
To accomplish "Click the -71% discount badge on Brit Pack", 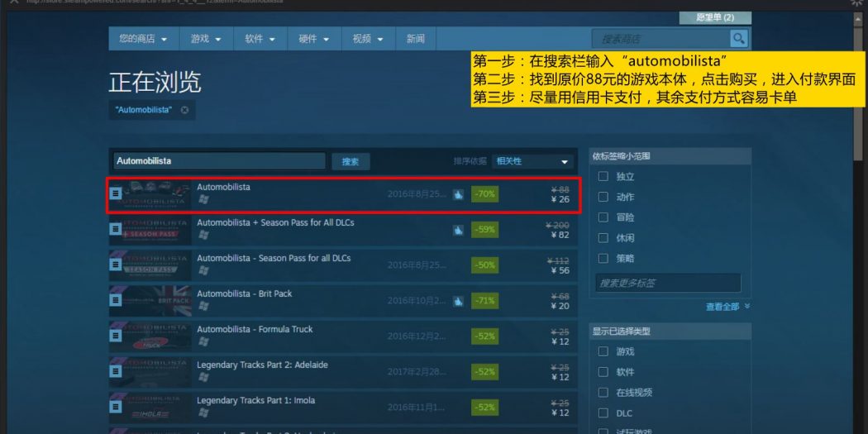I will click(x=485, y=301).
